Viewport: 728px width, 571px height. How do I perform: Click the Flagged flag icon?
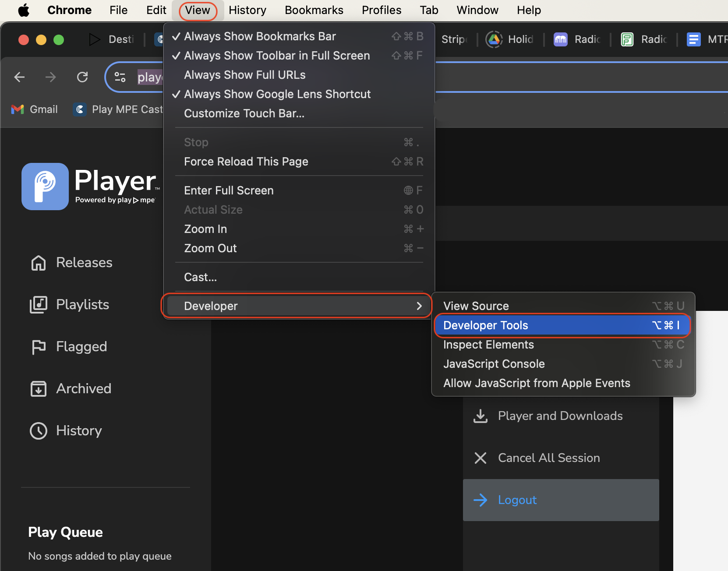point(39,347)
